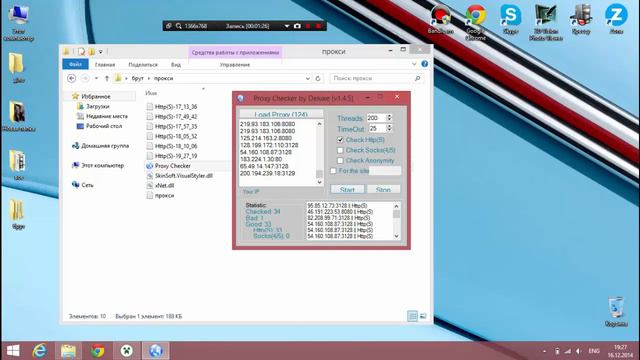This screenshot has height=360, width=640.
Task: Open the Управление ribbon tab
Action: pos(235,64)
